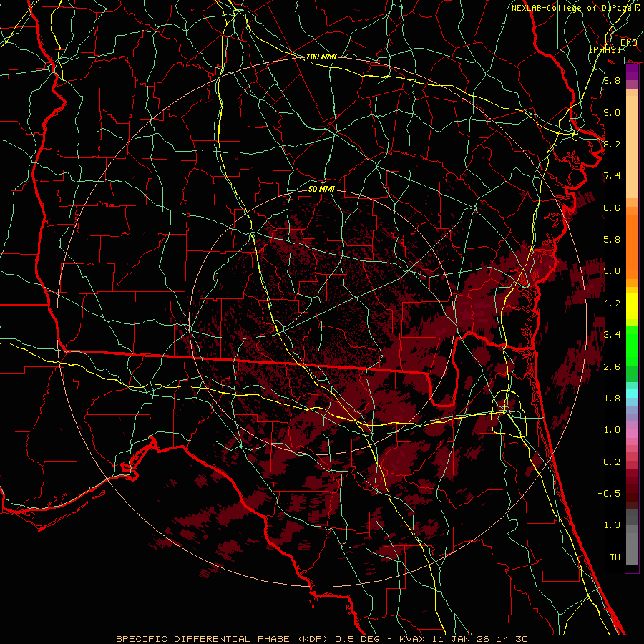Image resolution: width=644 pixels, height=644 pixels.
Task: Click the KVAX station identifier in caption
Action: click(413, 639)
